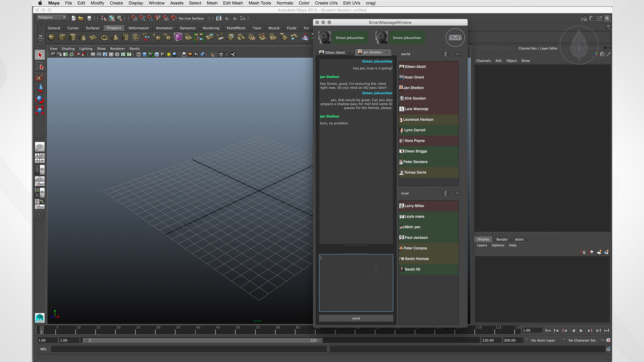This screenshot has height=362, width=644.
Task: Create a polygon sphere from the shelf
Action: (52, 37)
